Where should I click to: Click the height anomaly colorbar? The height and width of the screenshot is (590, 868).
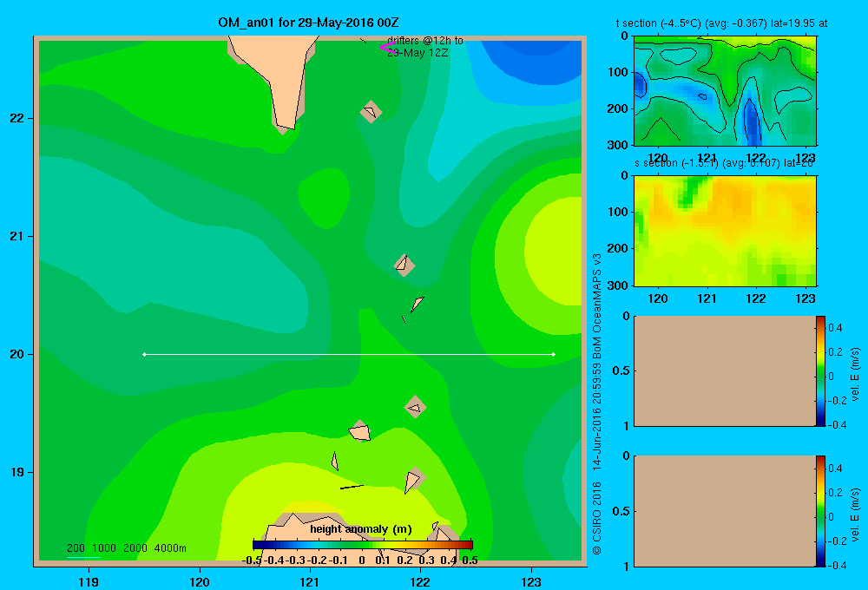click(363, 545)
